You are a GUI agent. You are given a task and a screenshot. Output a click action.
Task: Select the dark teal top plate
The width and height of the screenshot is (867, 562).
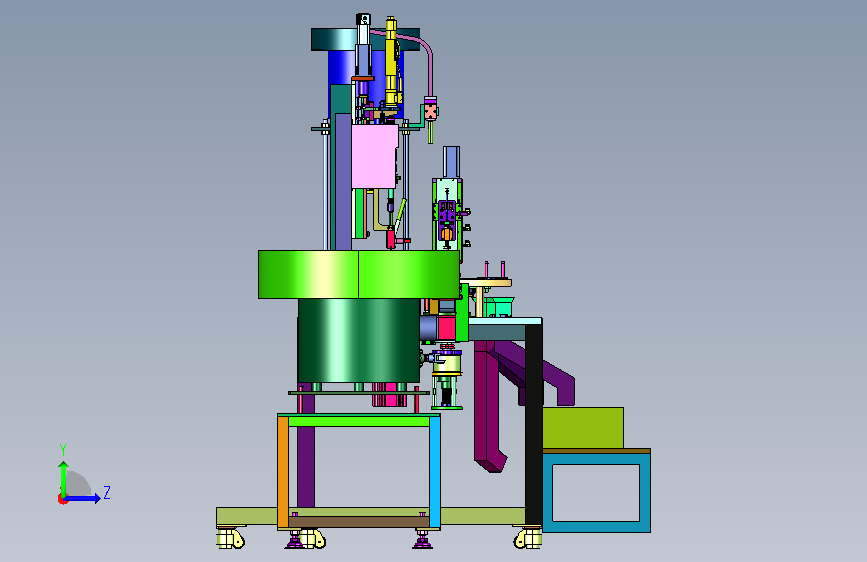(x=333, y=39)
